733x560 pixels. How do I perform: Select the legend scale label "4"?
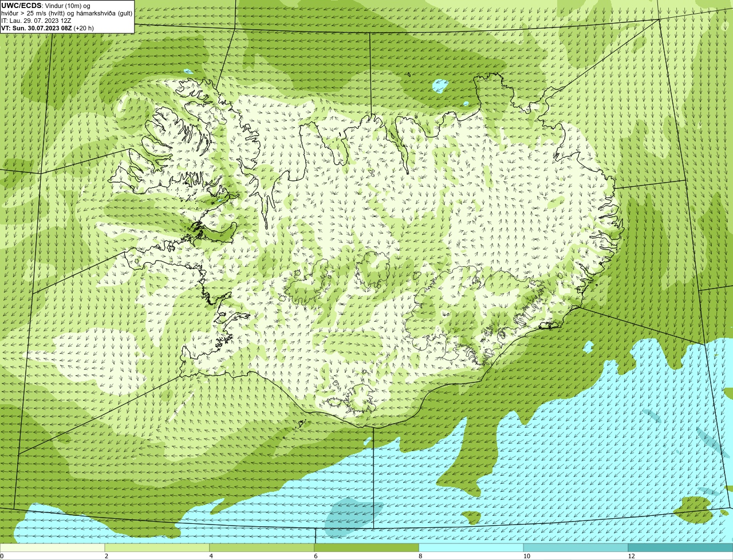(x=211, y=556)
